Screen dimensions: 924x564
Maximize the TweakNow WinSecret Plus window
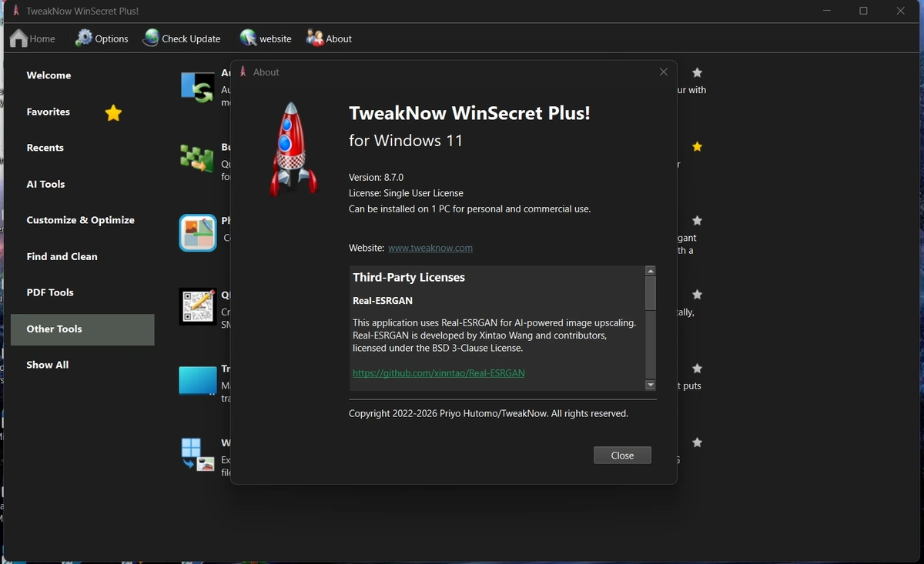(863, 11)
